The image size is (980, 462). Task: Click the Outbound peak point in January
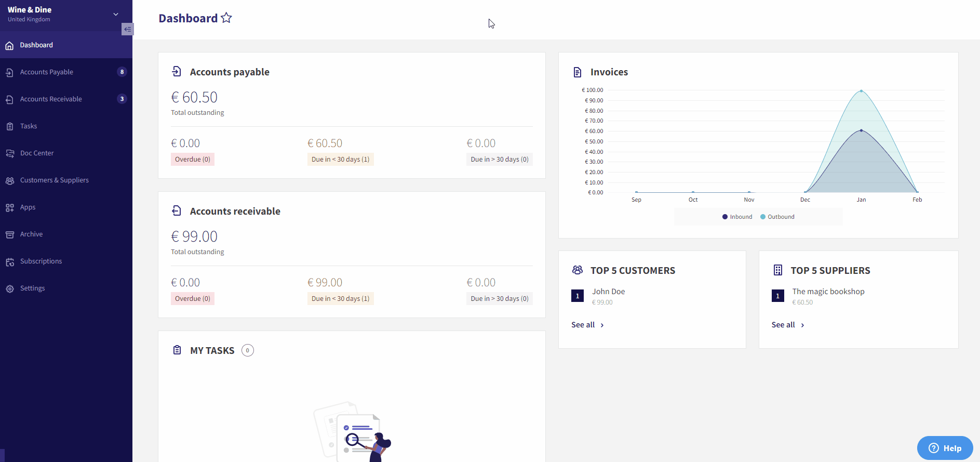click(x=861, y=91)
